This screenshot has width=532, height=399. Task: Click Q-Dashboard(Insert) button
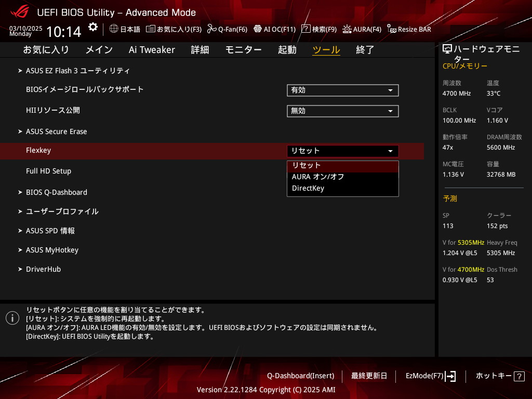click(301, 376)
